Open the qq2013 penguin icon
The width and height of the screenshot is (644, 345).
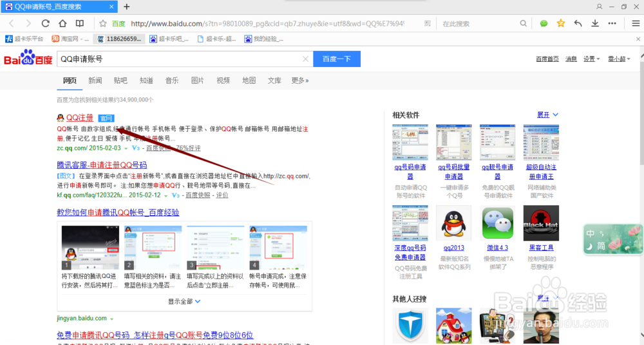coord(453,223)
